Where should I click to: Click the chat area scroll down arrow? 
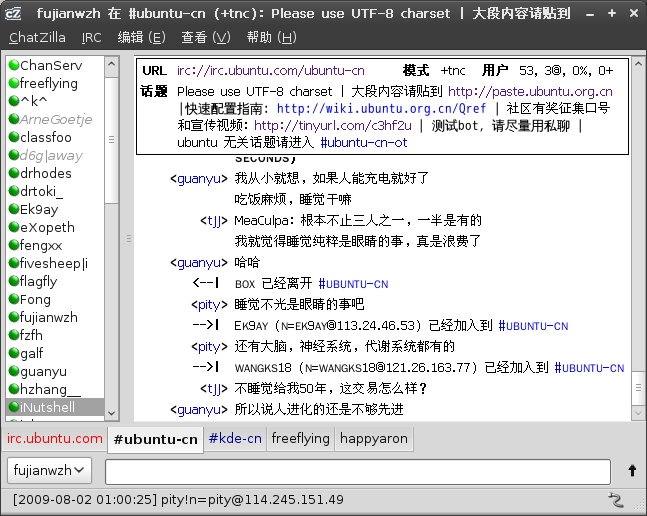[x=638, y=412]
